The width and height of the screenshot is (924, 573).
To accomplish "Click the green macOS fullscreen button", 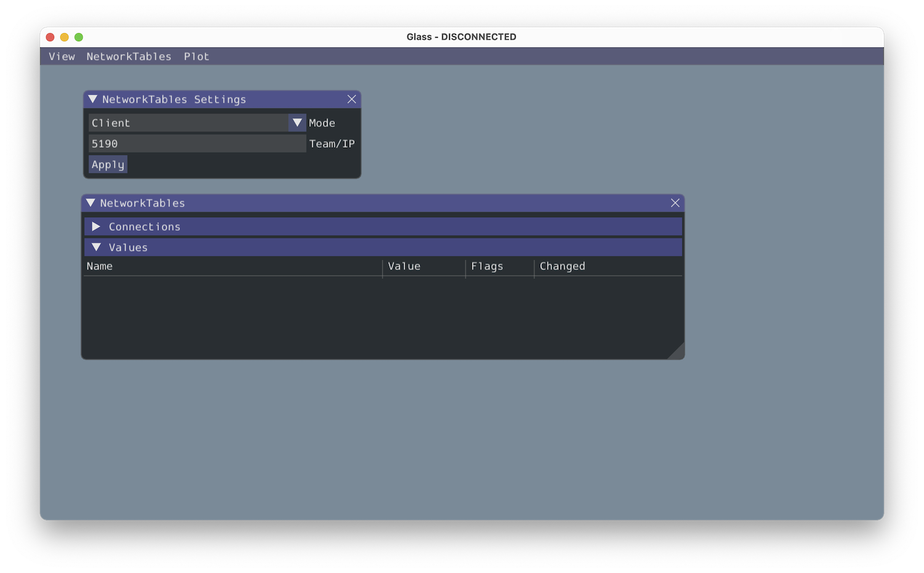I will coord(79,37).
